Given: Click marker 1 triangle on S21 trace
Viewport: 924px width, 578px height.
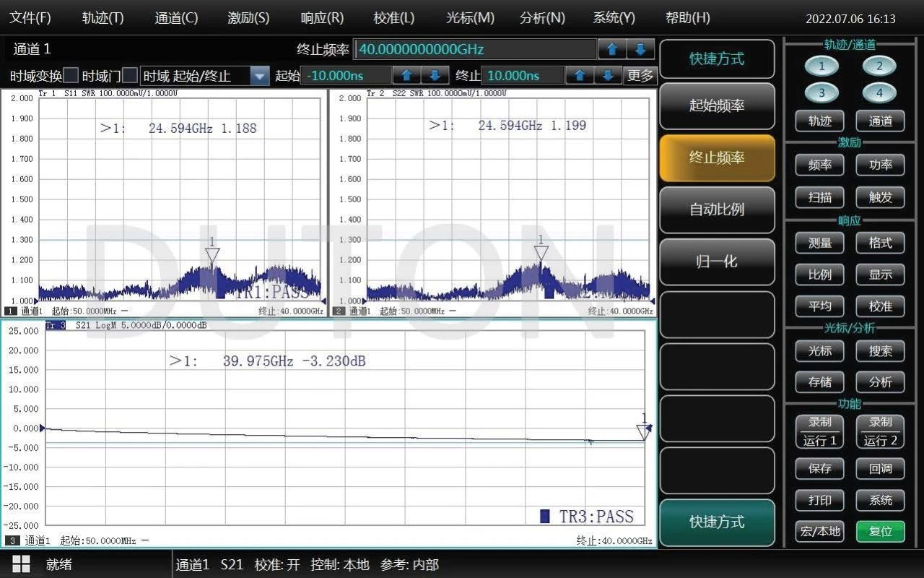Looking at the screenshot, I should (643, 431).
